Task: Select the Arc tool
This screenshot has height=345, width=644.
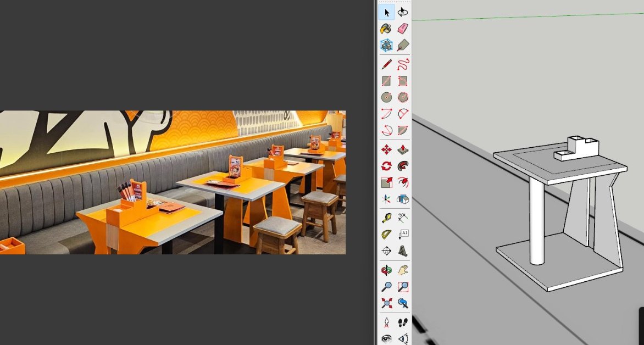Action: click(x=386, y=114)
